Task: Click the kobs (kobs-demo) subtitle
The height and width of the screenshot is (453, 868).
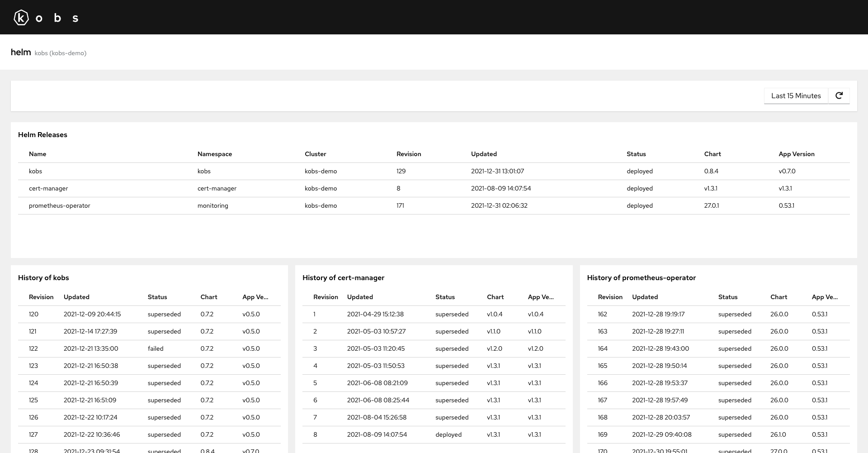Action: click(60, 53)
